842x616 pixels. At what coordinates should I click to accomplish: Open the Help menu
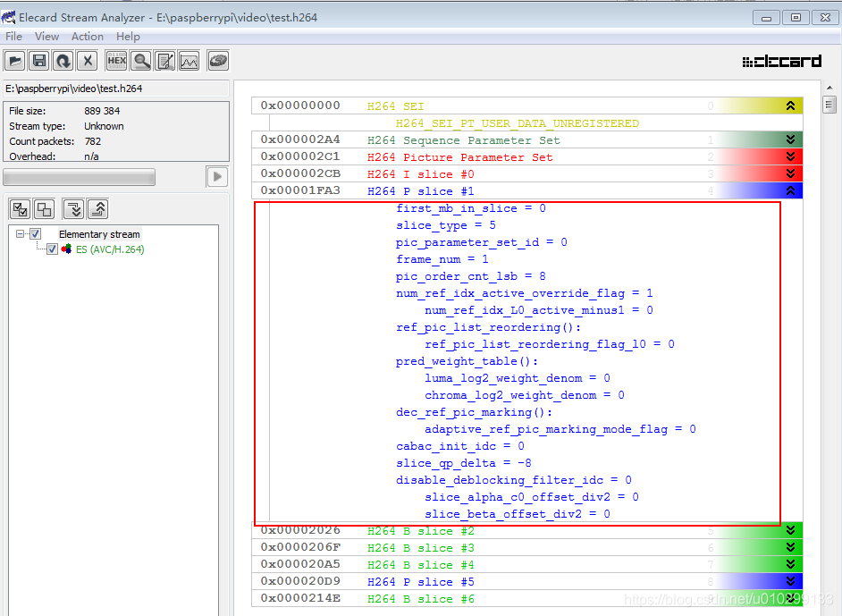click(128, 37)
